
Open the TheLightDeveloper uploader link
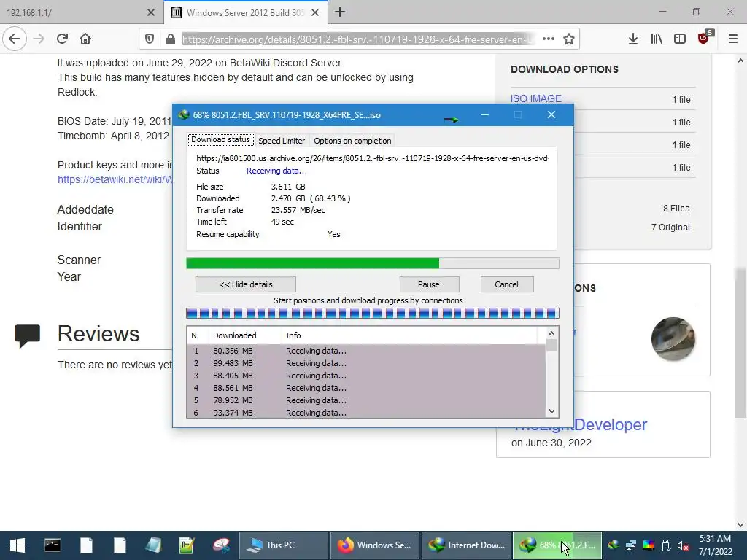[611, 424]
